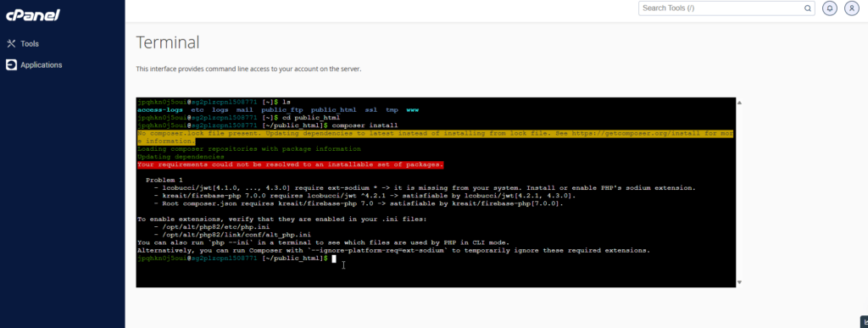Click the cPanel logo

point(33,15)
